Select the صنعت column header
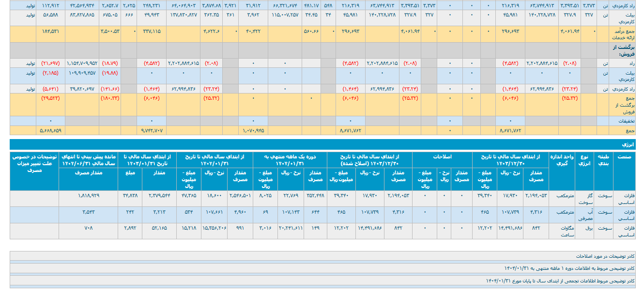The width and height of the screenshot is (644, 297). pos(625,156)
